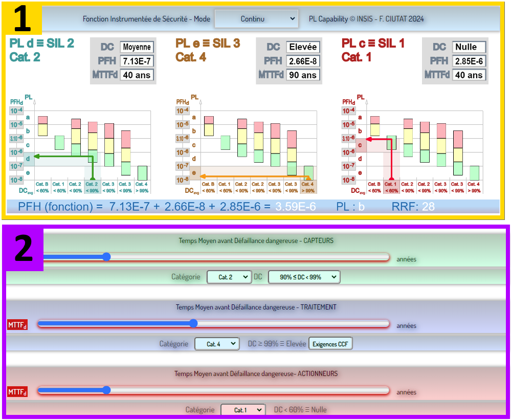
Task: Adjust the CAPTEURS MTTFd slider handle
Action: point(106,257)
